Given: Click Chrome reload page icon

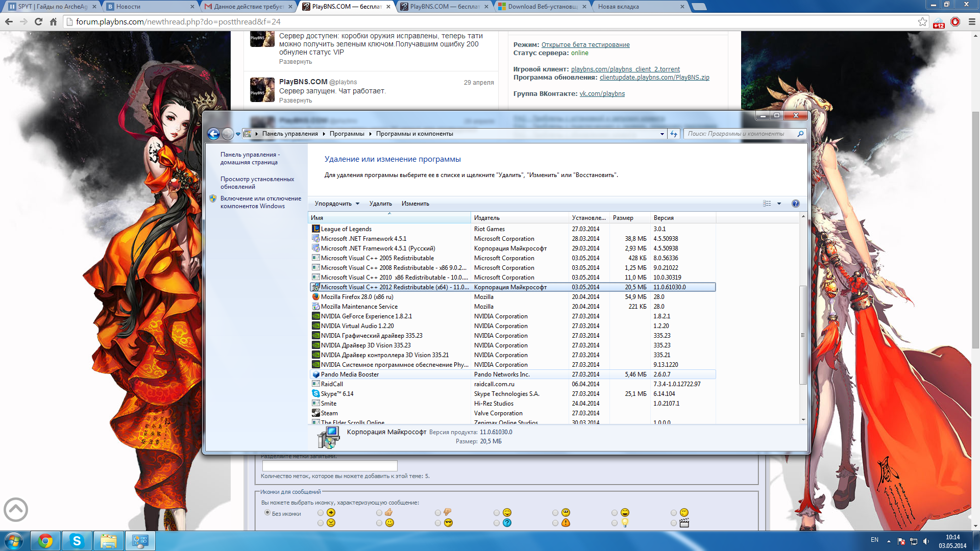Looking at the screenshot, I should pos(38,21).
